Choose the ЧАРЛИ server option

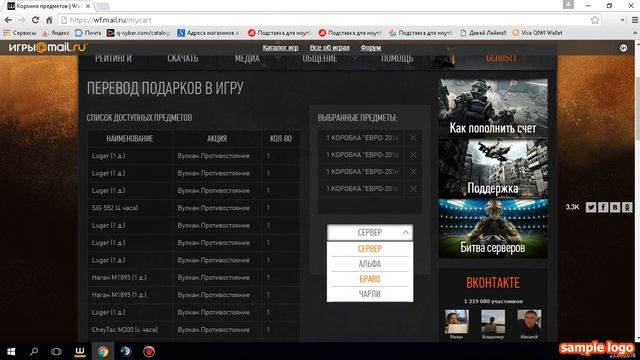point(370,294)
